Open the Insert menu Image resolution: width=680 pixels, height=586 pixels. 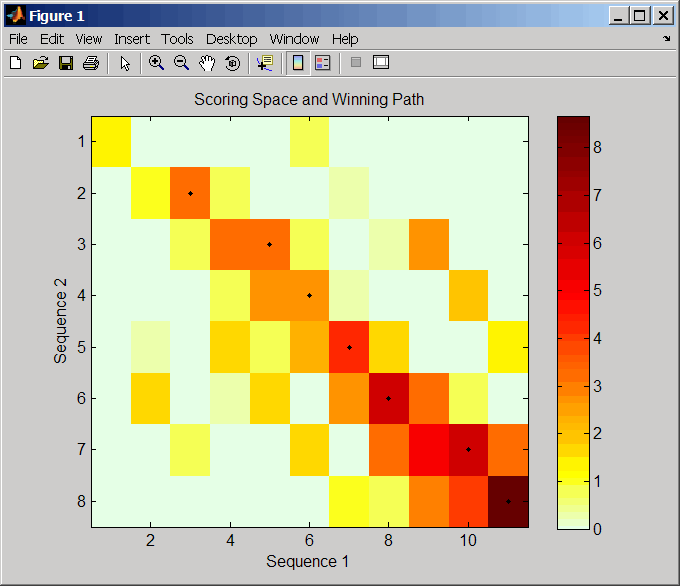click(x=132, y=39)
